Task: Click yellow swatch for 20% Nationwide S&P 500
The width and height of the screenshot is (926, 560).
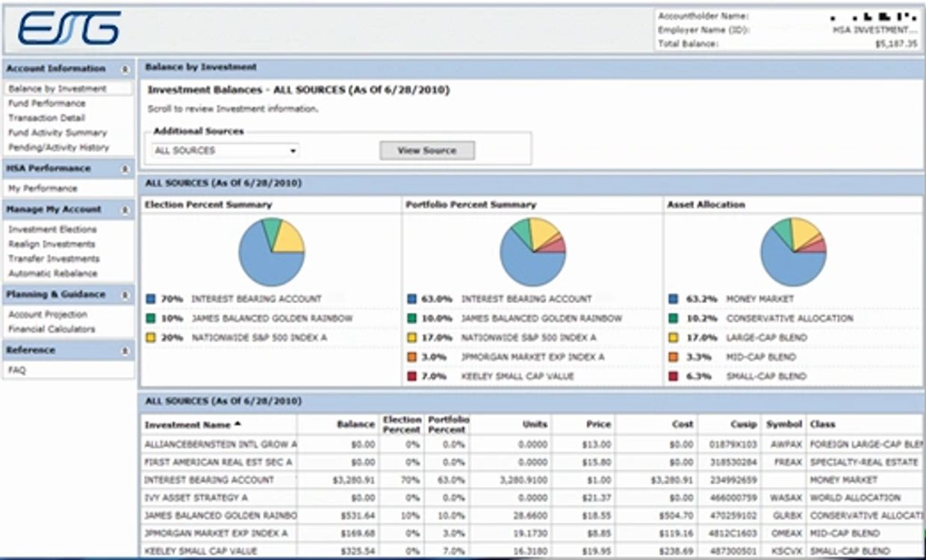Action: pos(151,337)
